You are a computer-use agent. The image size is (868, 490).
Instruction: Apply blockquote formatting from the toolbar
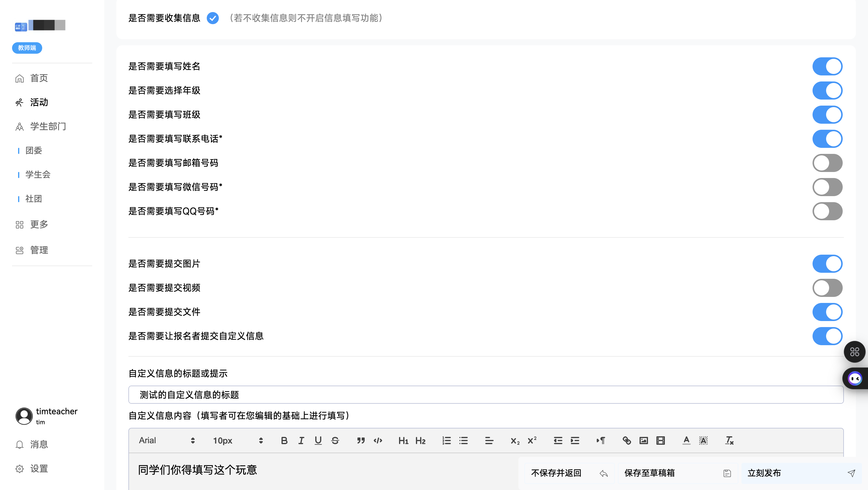(361, 441)
